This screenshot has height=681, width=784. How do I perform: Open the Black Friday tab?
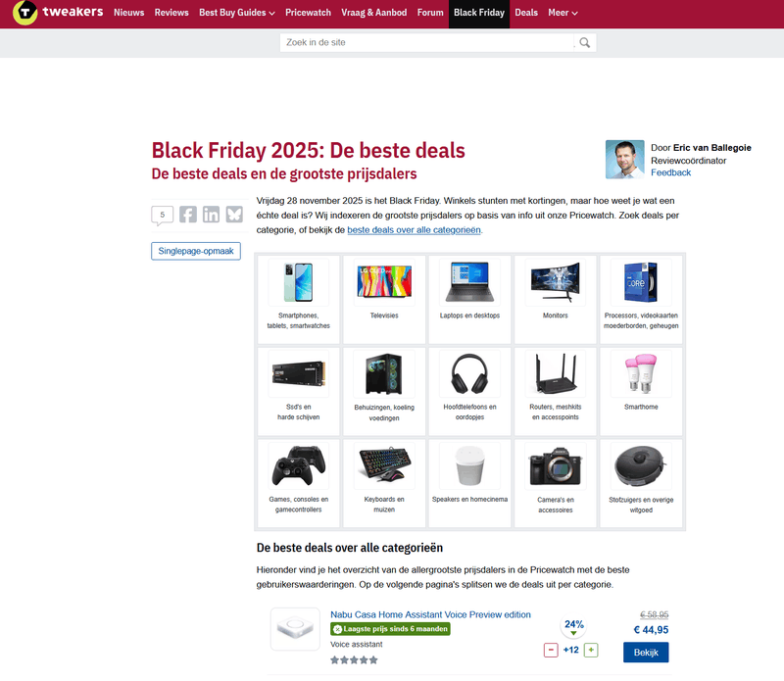point(478,14)
